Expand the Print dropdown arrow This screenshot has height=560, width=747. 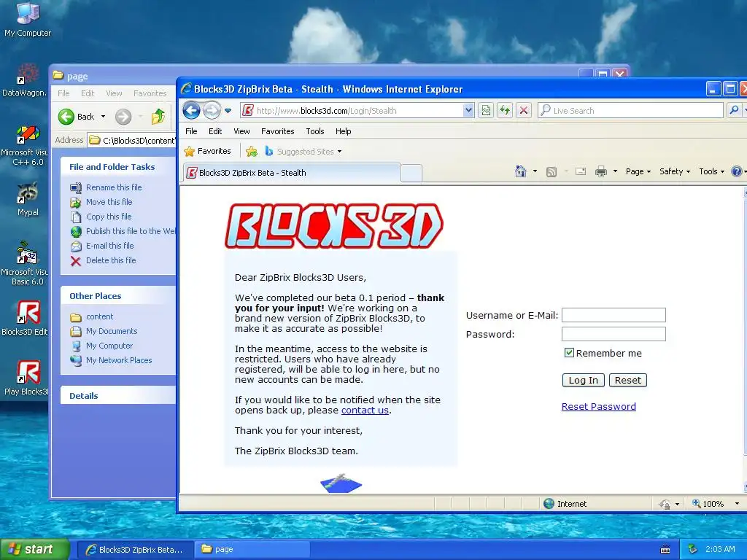[615, 171]
